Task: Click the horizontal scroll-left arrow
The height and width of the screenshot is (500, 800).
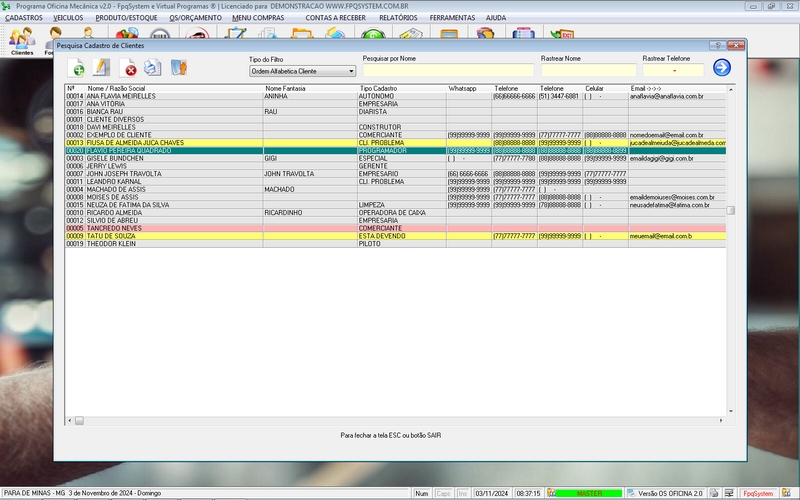Action: click(70, 421)
